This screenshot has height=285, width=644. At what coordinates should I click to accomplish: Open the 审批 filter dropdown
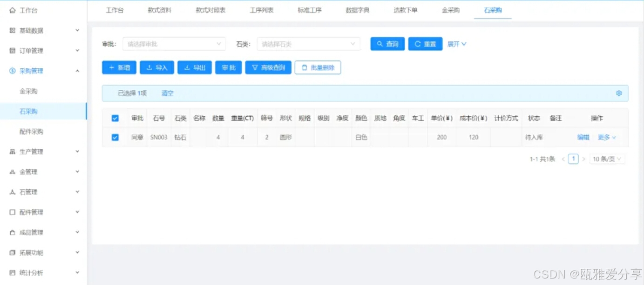(174, 44)
